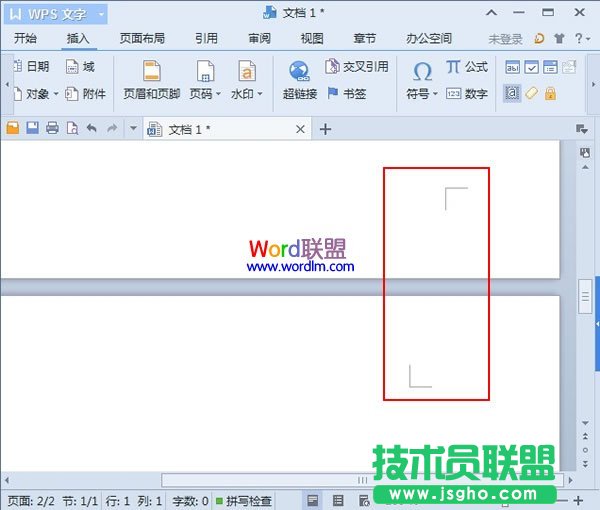The image size is (600, 510).
Task: Switch to web layout view icon
Action: pyautogui.click(x=364, y=500)
